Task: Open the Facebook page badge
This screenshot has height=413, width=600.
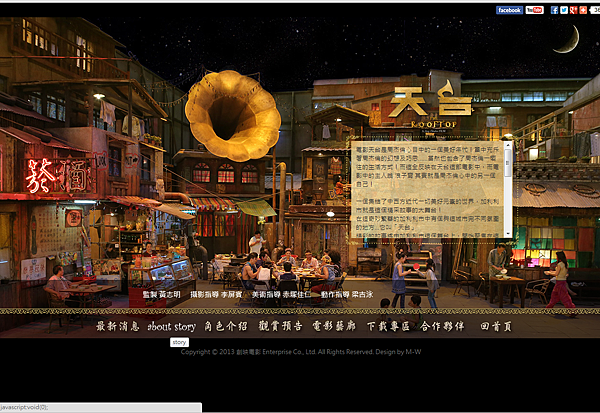Action: pos(509,10)
